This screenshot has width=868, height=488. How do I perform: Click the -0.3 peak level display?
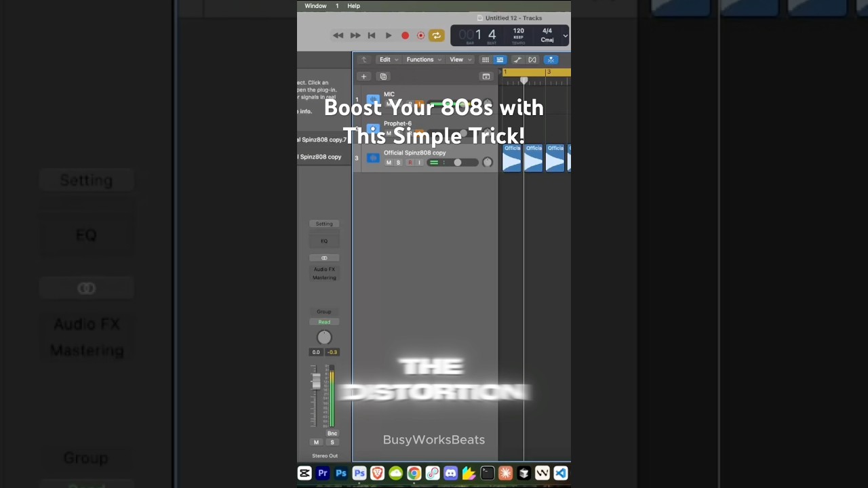tap(332, 352)
